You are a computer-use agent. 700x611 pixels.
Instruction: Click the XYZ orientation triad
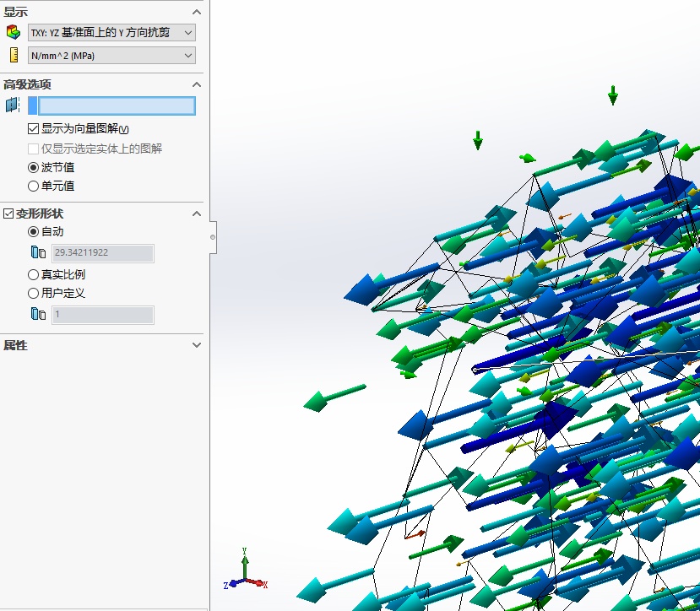[x=245, y=570]
